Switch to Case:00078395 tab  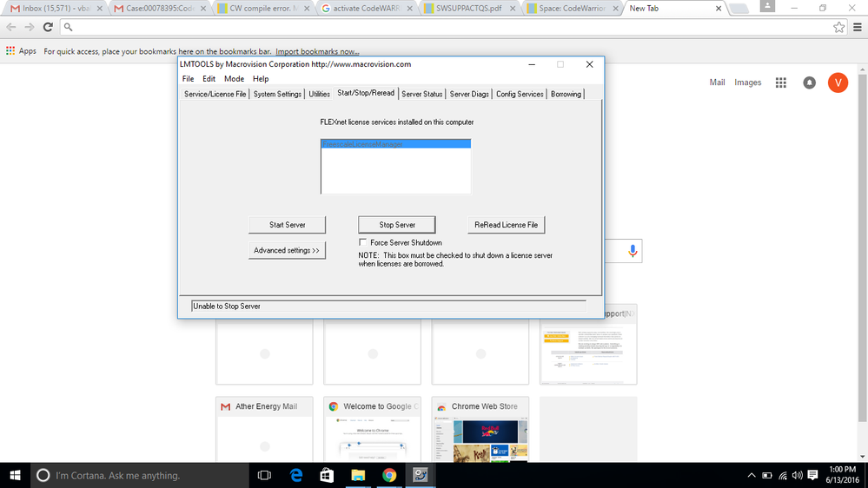tap(159, 9)
